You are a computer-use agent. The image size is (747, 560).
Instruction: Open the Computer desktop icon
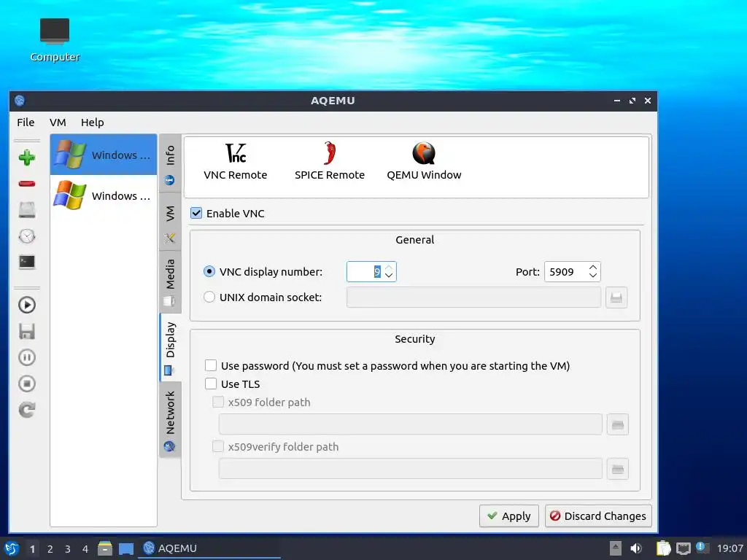(55, 40)
